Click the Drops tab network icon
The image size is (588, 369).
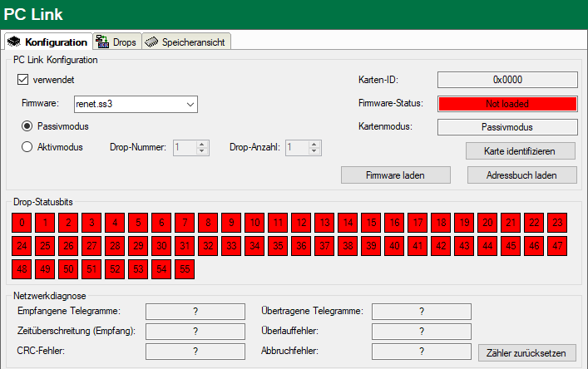point(102,42)
